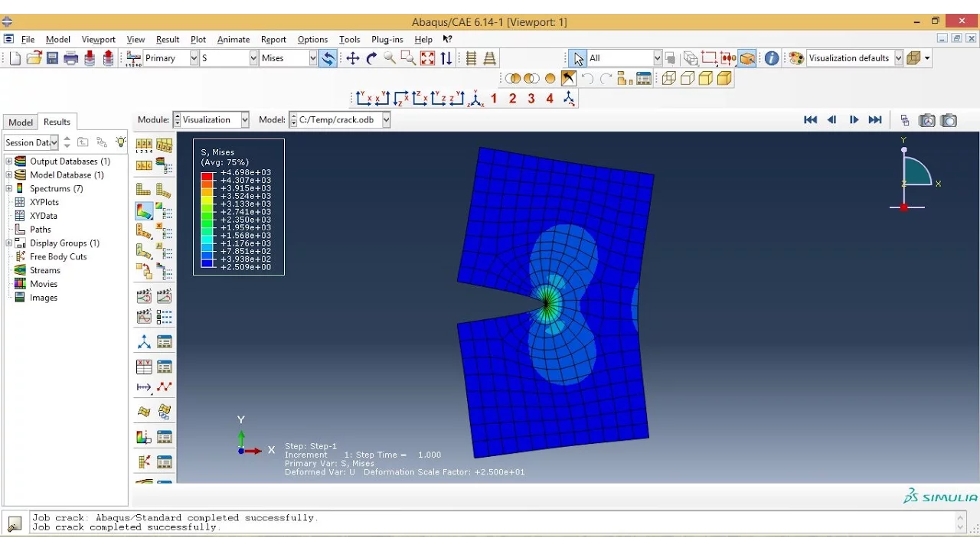Screen dimensions: 980x551
Task: Toggle the parallel view icon
Action: click(x=472, y=58)
